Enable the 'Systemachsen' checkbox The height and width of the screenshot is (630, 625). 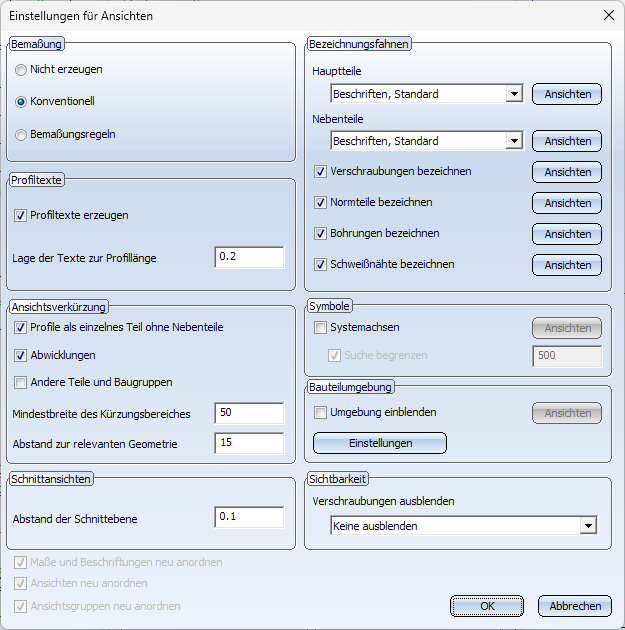click(x=320, y=327)
